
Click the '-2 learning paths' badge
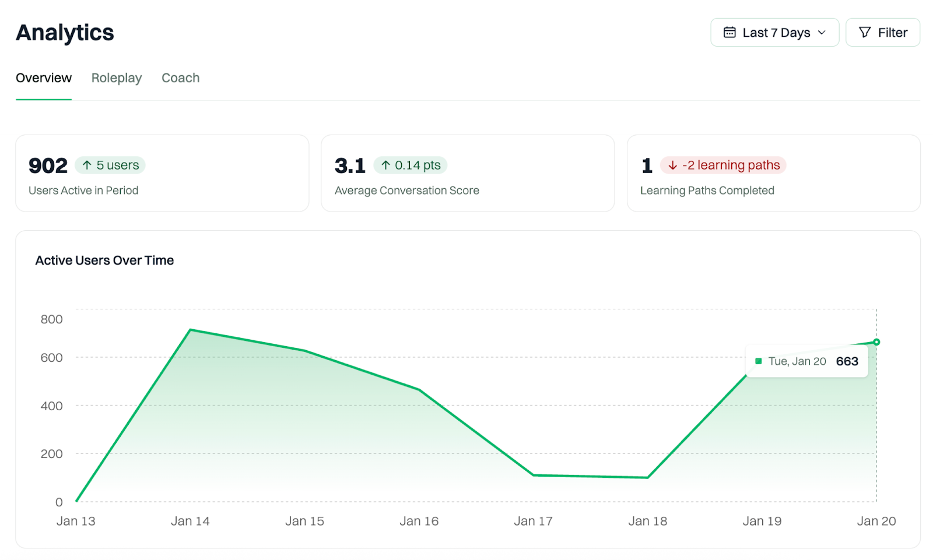tap(723, 165)
